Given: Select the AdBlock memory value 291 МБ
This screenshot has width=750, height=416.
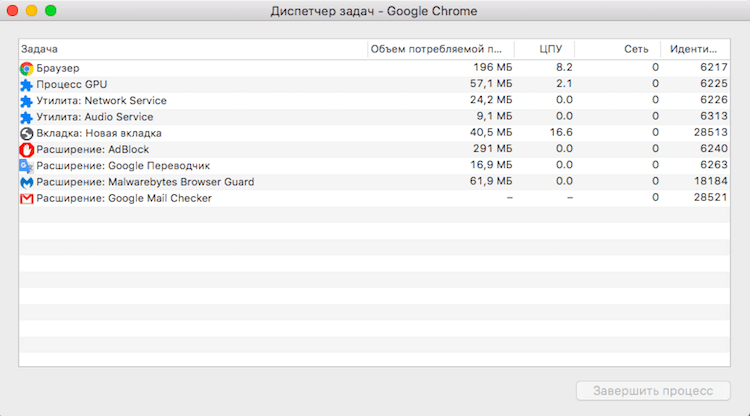Looking at the screenshot, I should tap(492, 149).
